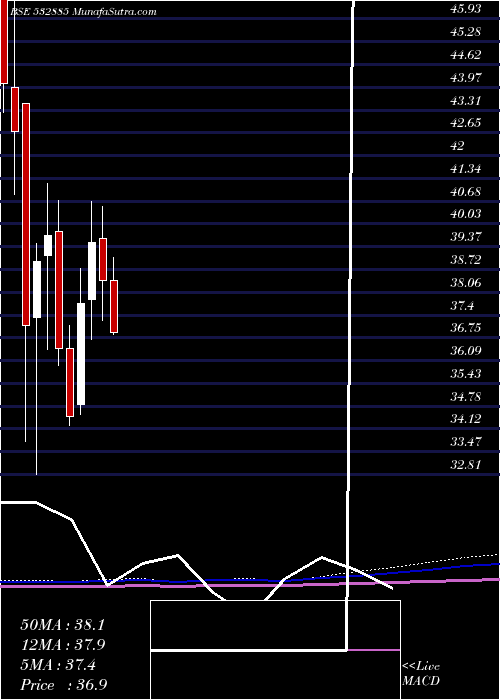Viewport: 500px width, 700px height.
Task: Click the 45.93 price axis label
Action: pyautogui.click(x=466, y=9)
